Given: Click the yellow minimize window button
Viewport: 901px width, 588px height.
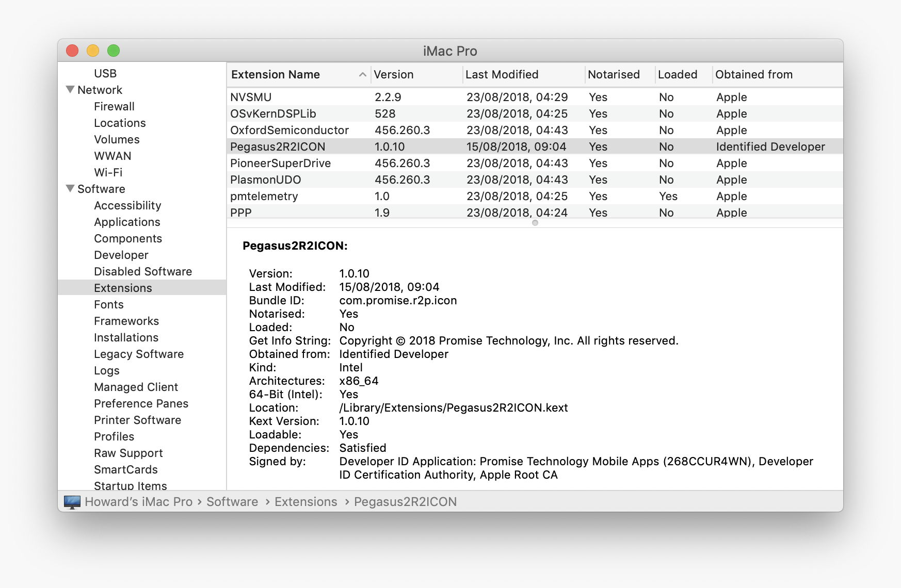Looking at the screenshot, I should click(x=93, y=51).
